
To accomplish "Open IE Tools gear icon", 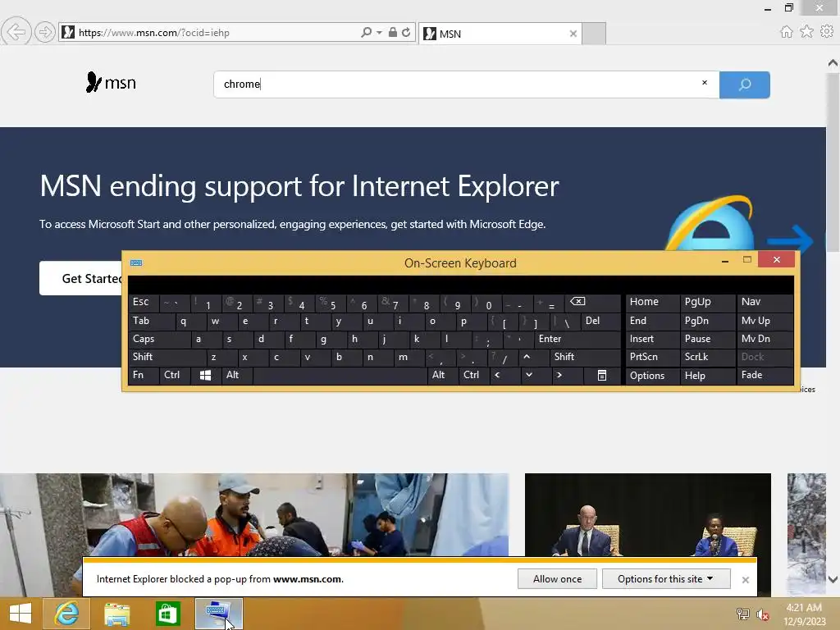I will [827, 32].
